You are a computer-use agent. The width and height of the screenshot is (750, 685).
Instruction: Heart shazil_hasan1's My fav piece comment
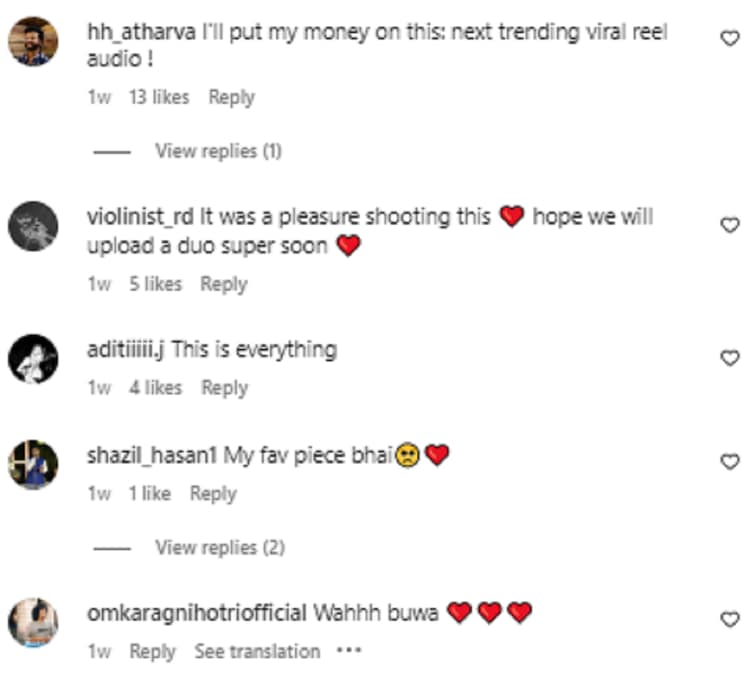pos(729,462)
